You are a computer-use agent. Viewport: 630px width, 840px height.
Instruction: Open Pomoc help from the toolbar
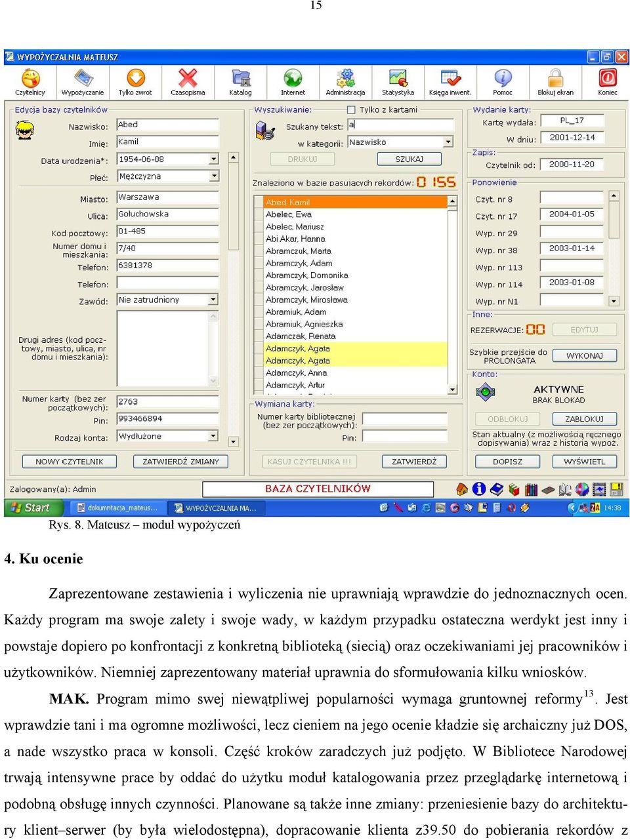pos(503,83)
